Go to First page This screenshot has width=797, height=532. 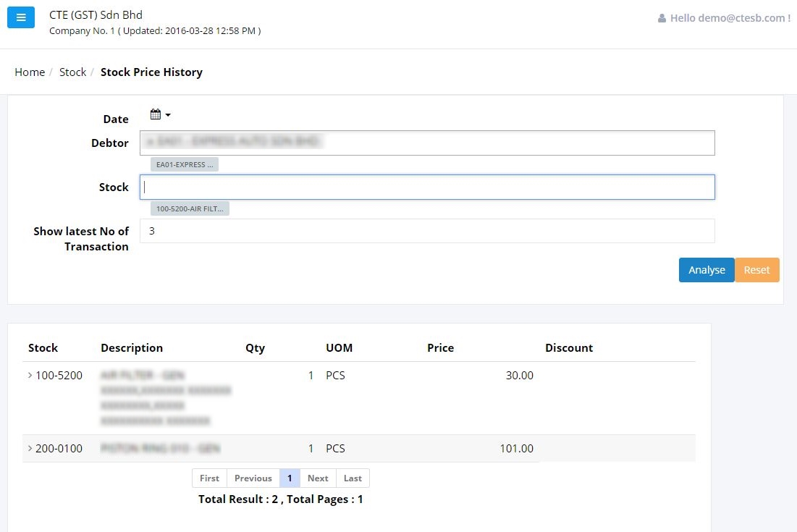(x=209, y=478)
